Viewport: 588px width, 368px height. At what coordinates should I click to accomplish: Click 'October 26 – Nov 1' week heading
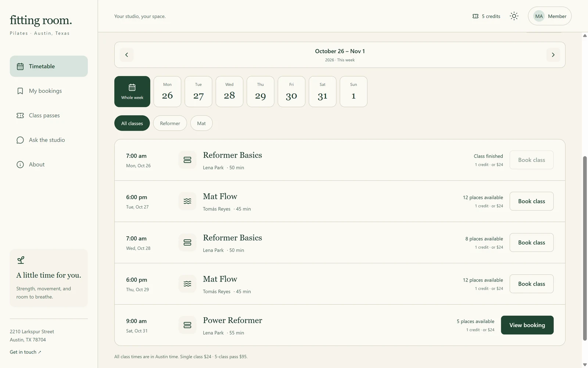click(340, 51)
